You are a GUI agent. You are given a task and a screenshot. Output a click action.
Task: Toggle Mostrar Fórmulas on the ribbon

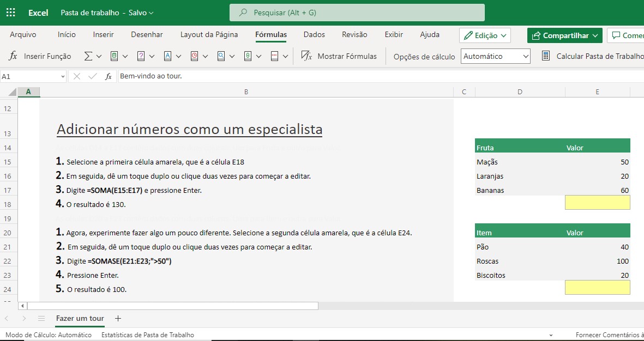pyautogui.click(x=339, y=56)
